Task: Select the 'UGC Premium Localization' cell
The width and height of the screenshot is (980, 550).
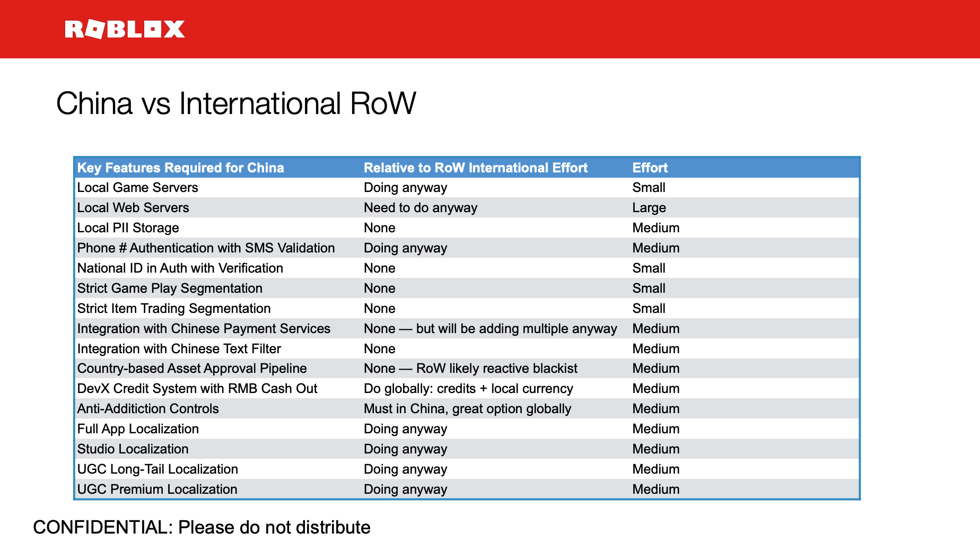Action: 157,490
